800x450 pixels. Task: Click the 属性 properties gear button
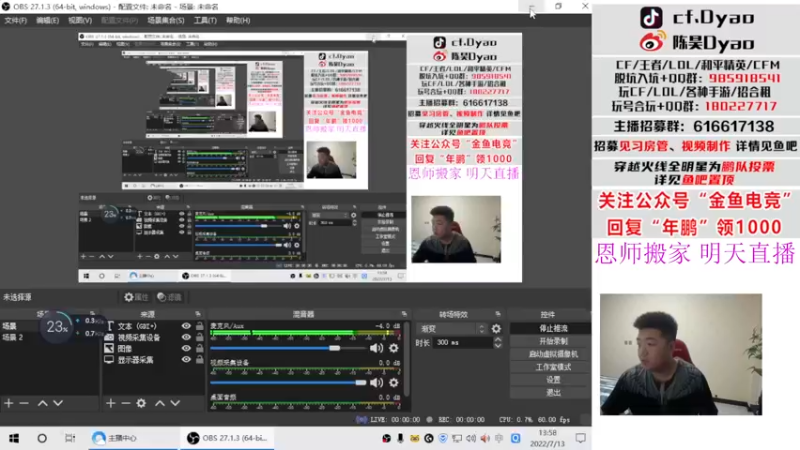pyautogui.click(x=136, y=297)
